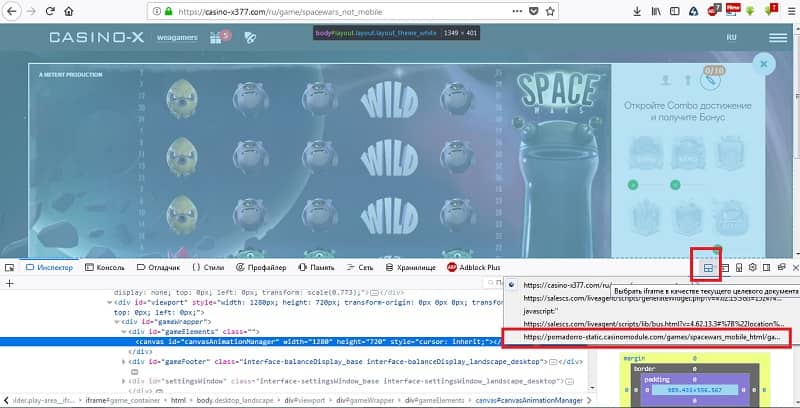Close the Combo achievement side panel
The width and height of the screenshot is (800, 408).
(764, 64)
